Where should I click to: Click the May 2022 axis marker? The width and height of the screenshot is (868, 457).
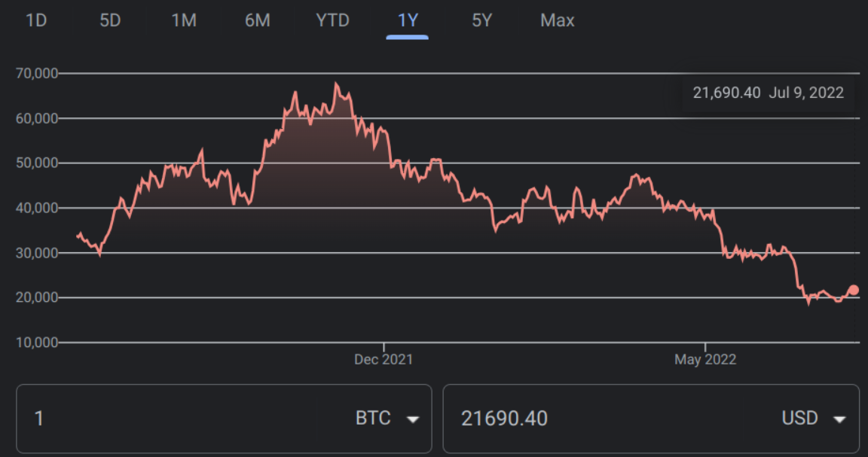[705, 359]
